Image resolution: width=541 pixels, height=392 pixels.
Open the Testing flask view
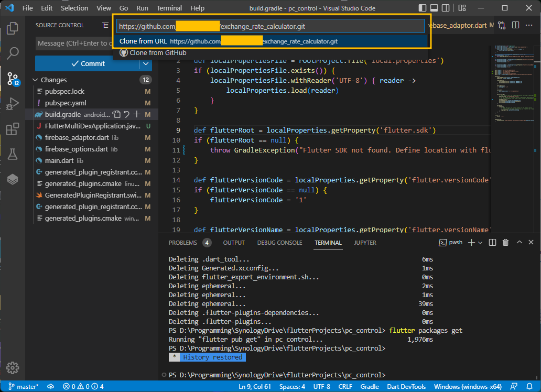13,154
